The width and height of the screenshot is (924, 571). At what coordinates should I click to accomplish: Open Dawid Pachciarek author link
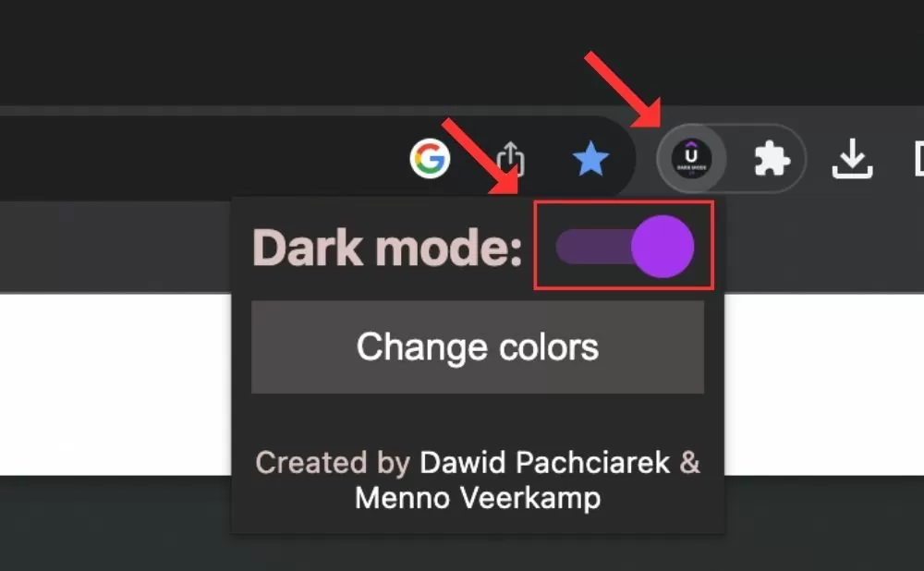[x=545, y=463]
